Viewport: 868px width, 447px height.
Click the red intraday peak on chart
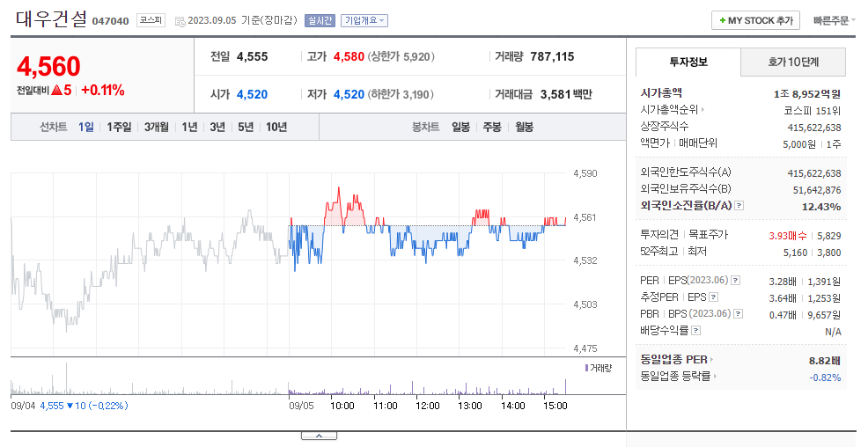point(339,189)
